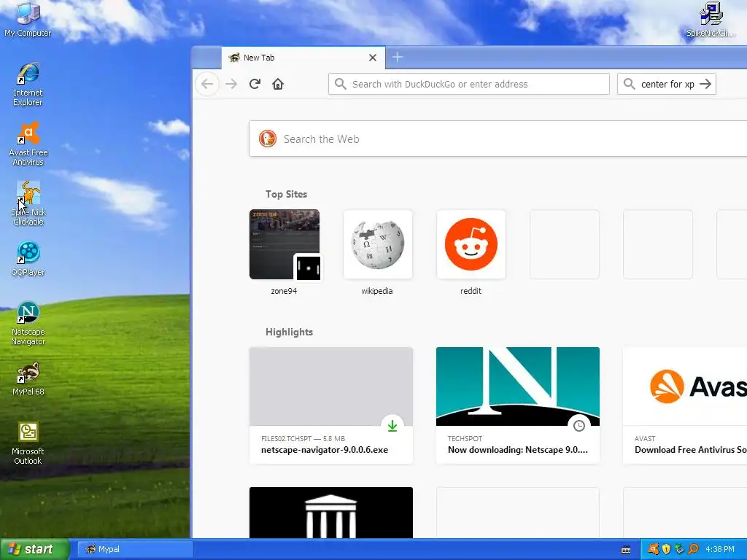Click the Search the Web field
747x560 pixels.
[498, 139]
